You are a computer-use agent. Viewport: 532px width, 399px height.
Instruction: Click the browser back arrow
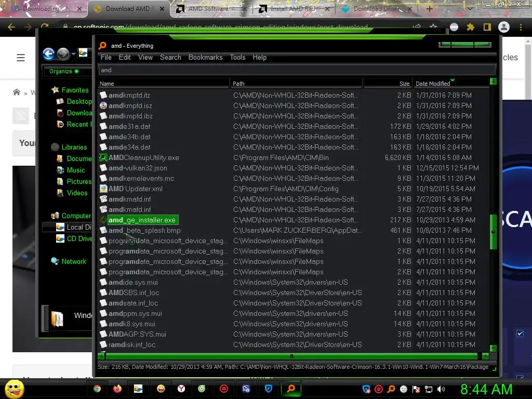11,27
